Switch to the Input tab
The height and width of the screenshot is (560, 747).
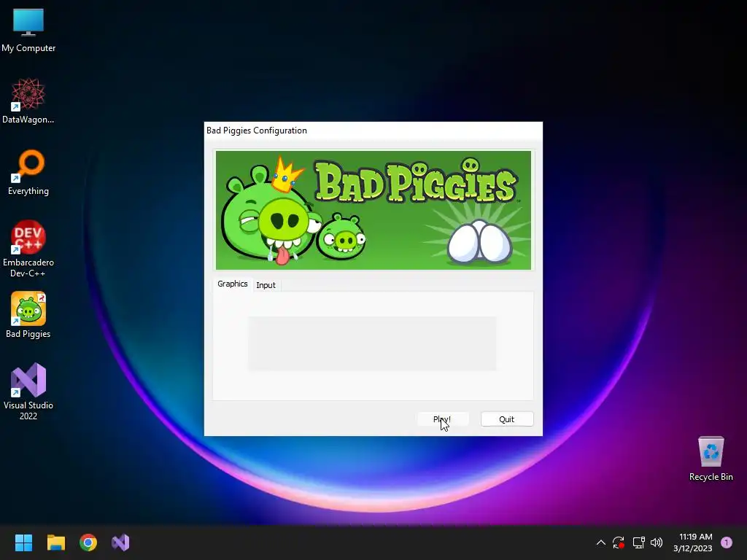tap(266, 285)
